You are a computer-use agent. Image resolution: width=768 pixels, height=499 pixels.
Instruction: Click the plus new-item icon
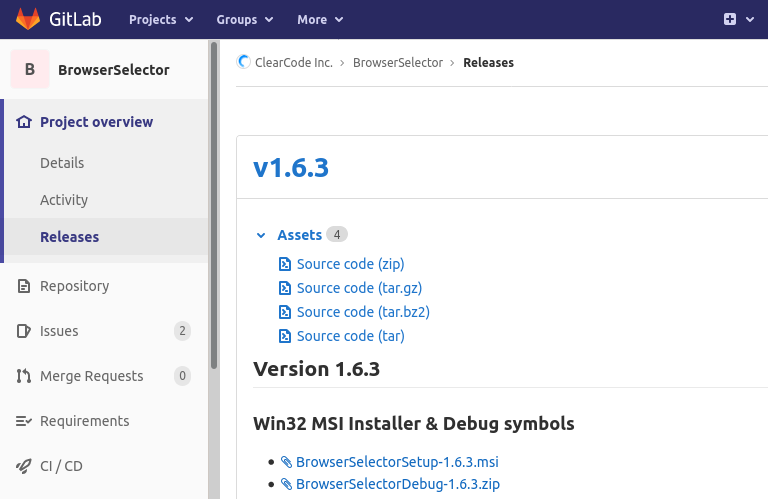(x=730, y=19)
